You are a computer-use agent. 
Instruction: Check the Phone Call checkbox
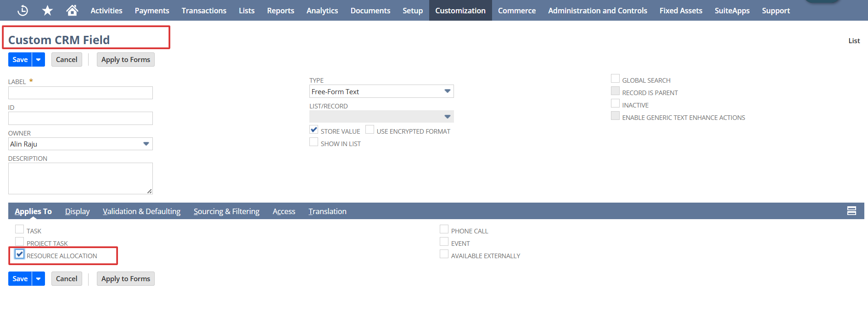coord(444,229)
